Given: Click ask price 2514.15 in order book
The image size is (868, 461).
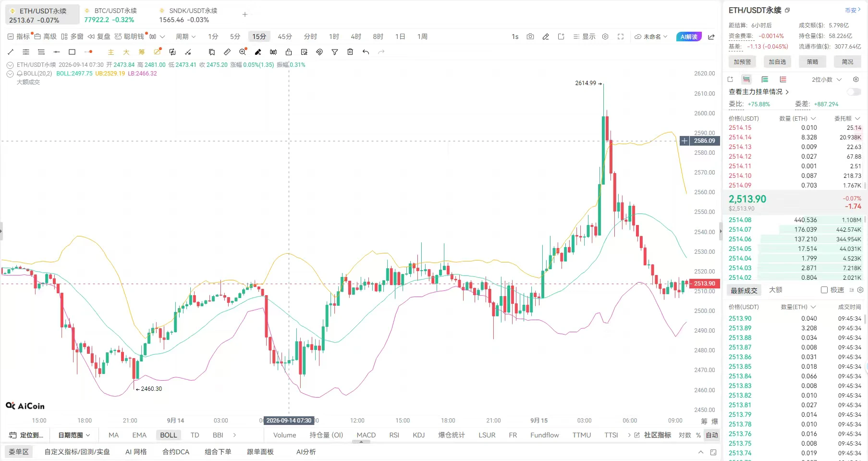Looking at the screenshot, I should click(x=740, y=127).
